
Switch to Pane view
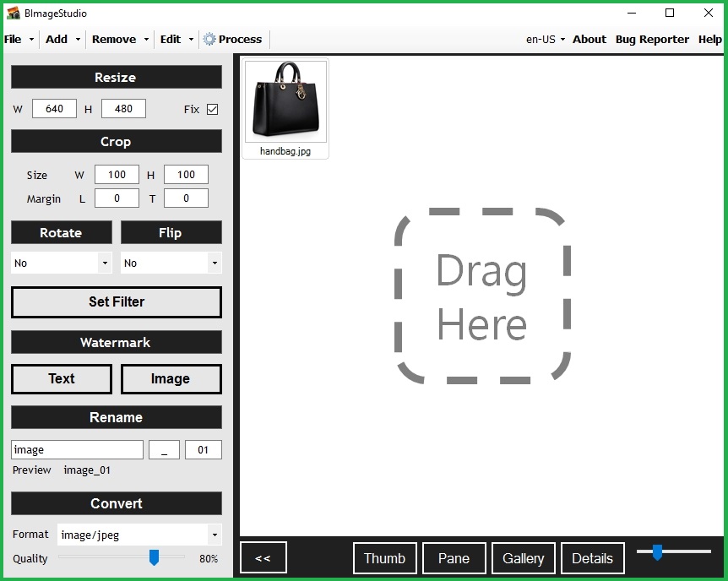[454, 558]
